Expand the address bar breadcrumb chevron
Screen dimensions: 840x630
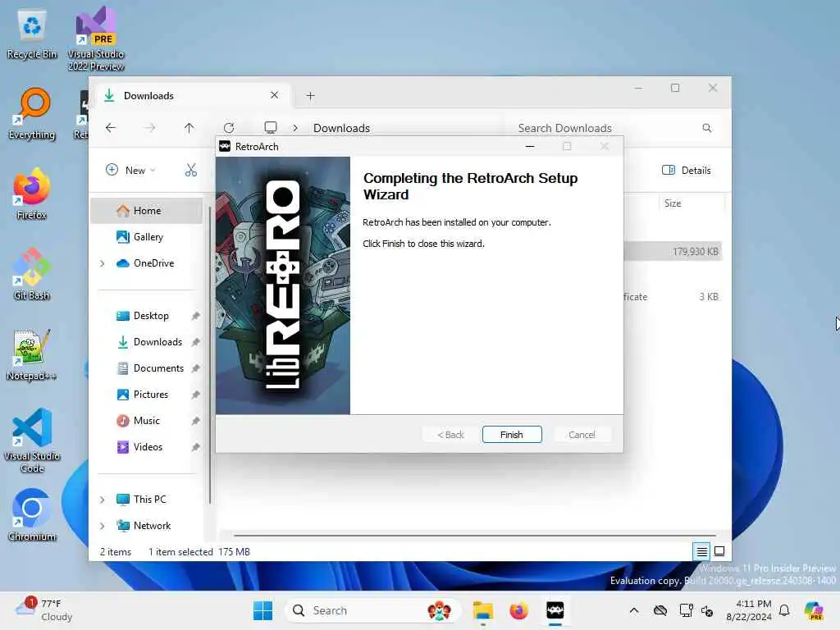(295, 127)
